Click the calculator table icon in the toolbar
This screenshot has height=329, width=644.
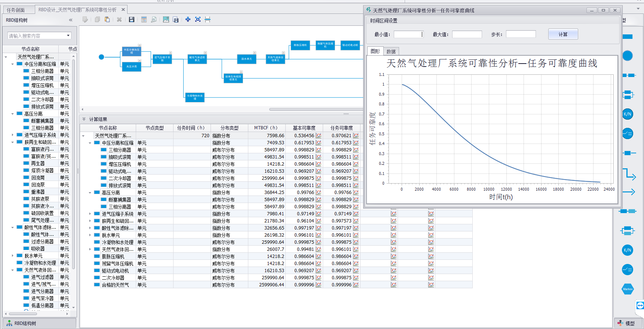144,19
